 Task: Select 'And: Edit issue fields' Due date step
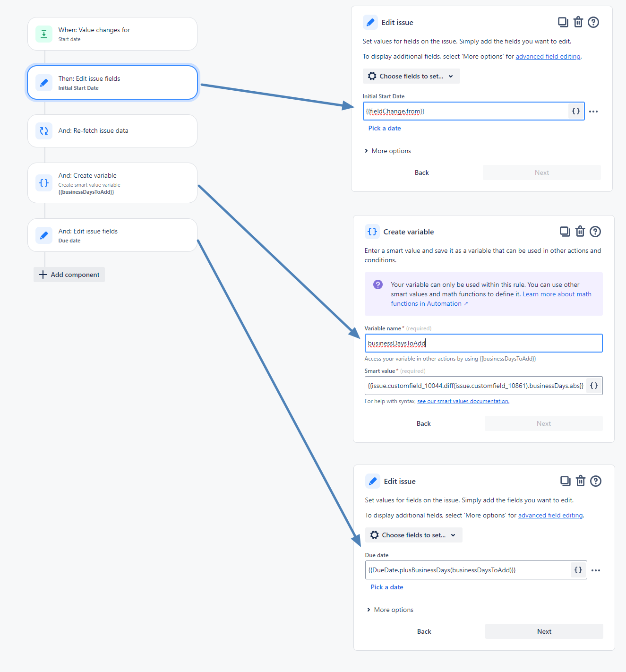[x=112, y=235]
